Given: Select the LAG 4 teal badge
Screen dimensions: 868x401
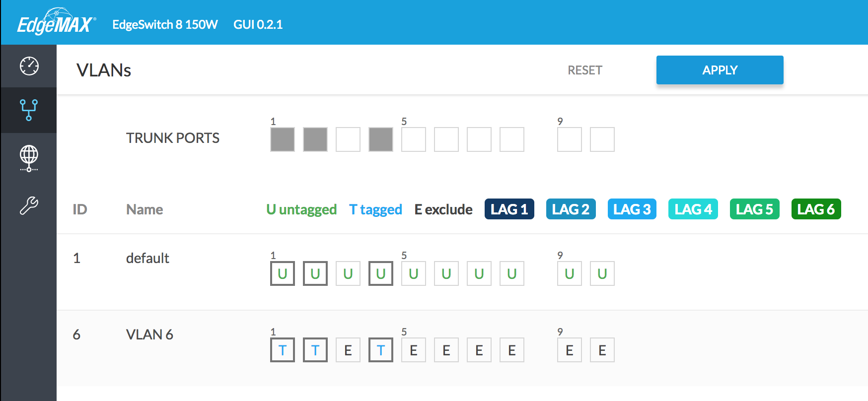Looking at the screenshot, I should (693, 209).
